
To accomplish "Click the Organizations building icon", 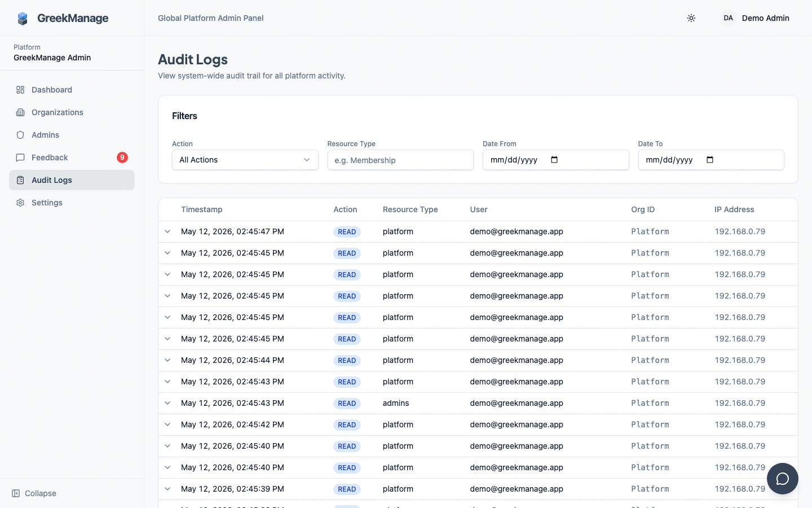I will tap(20, 112).
